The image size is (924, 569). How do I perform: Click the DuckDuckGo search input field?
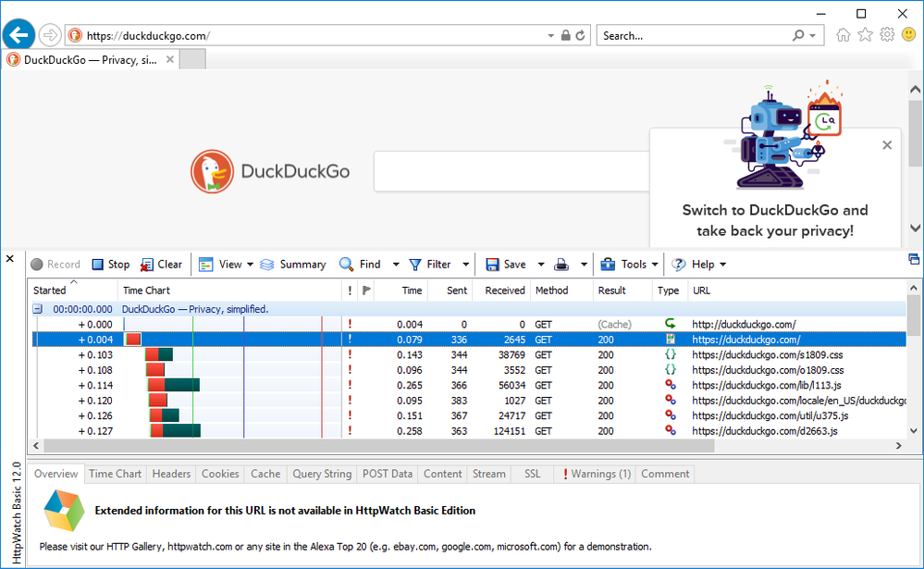[x=511, y=171]
